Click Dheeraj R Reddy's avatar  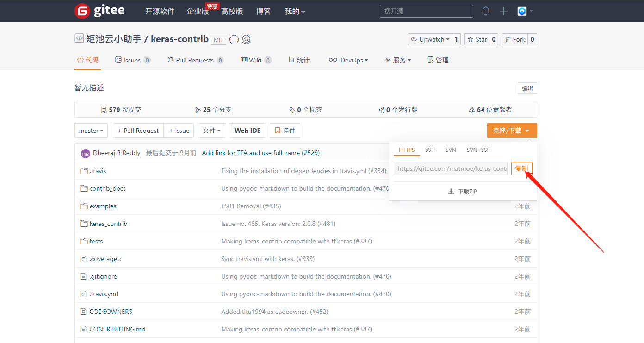click(86, 153)
